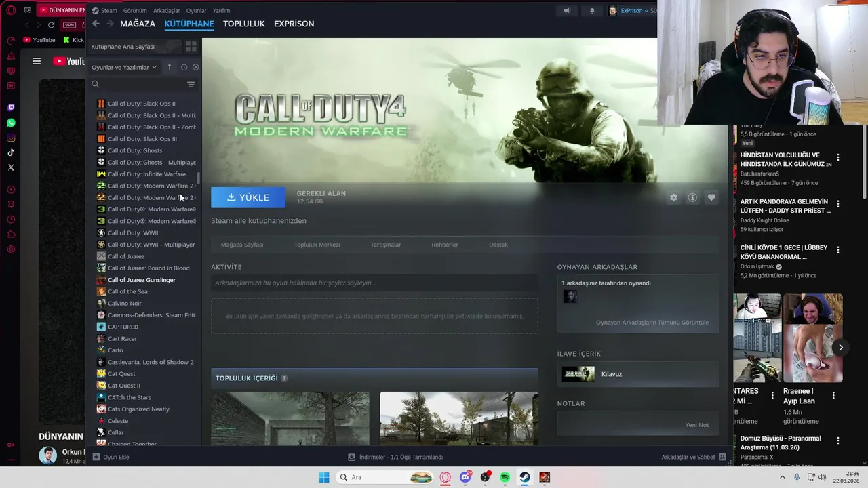Open the Görünüm menu

135,10
